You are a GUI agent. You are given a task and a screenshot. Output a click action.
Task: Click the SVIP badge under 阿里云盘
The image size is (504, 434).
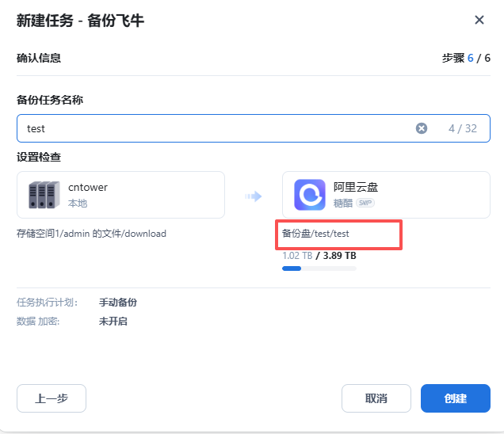365,203
